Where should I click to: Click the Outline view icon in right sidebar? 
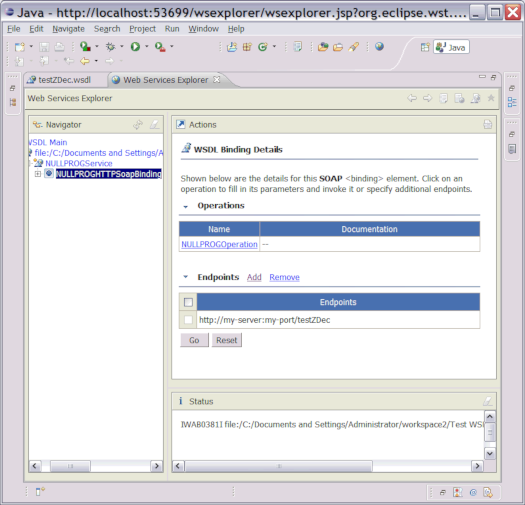[512, 102]
